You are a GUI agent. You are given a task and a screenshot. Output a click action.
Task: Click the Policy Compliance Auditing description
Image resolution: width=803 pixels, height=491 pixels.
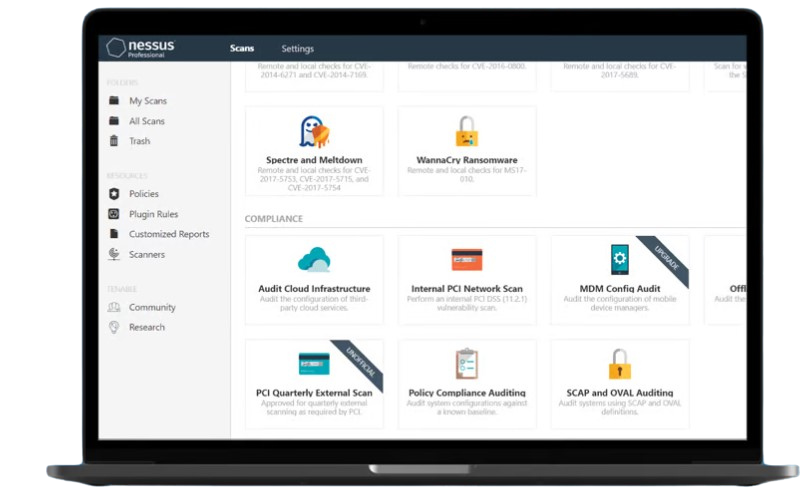coord(467,408)
